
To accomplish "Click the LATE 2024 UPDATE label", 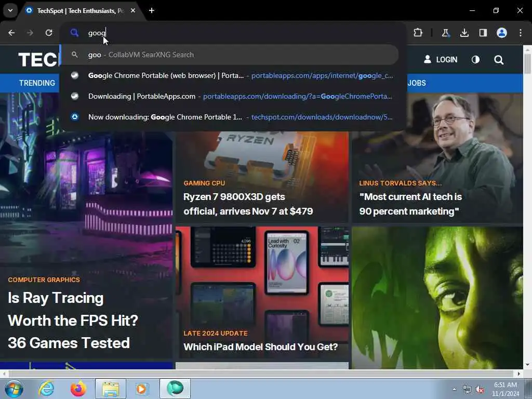I will point(216,334).
